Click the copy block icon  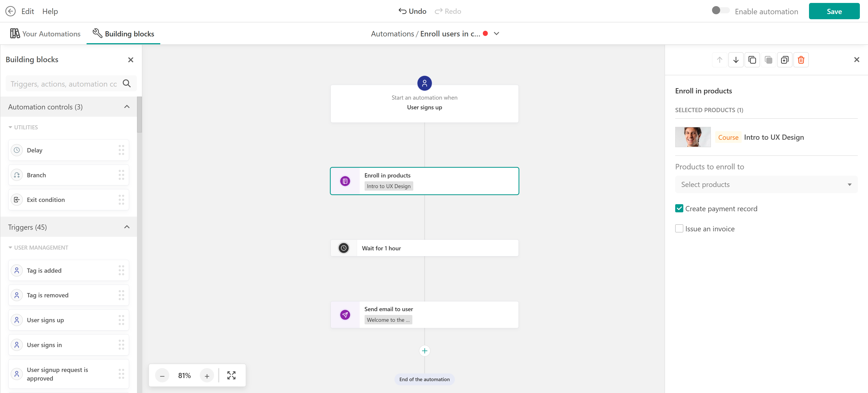coord(752,60)
